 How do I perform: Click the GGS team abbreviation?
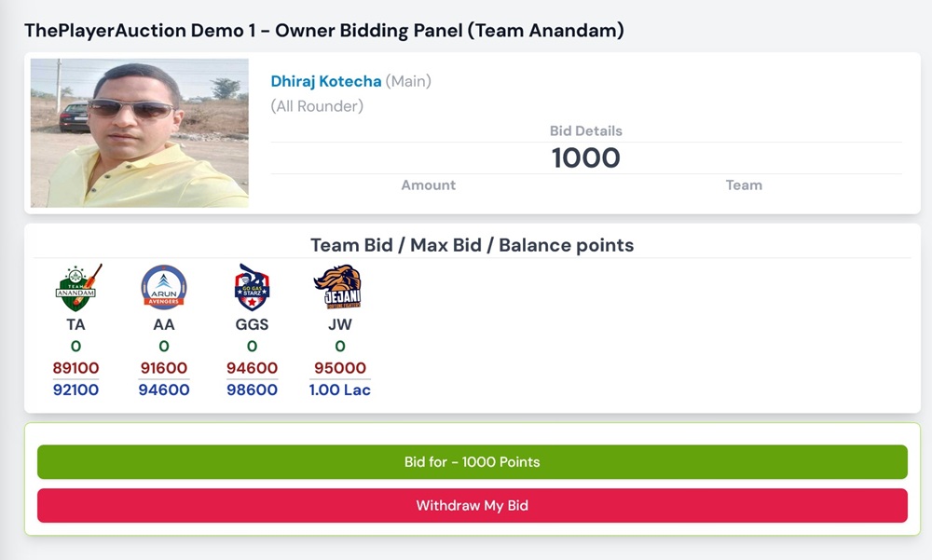[x=252, y=324]
